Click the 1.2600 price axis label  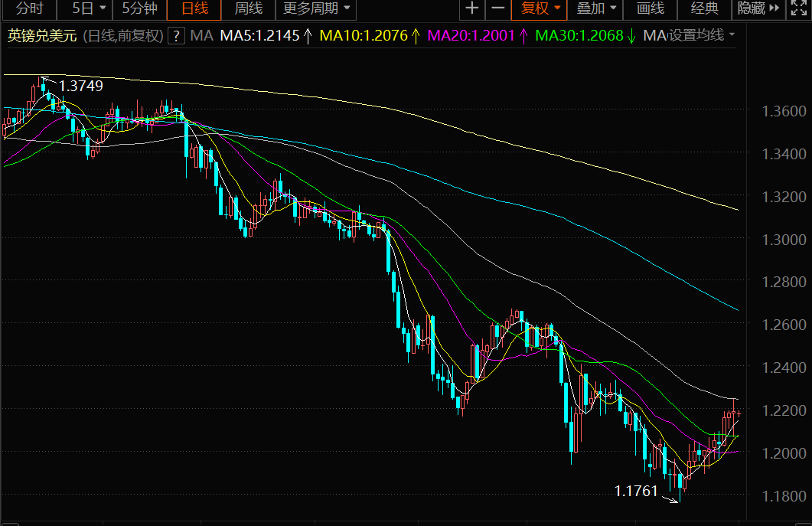(x=784, y=325)
